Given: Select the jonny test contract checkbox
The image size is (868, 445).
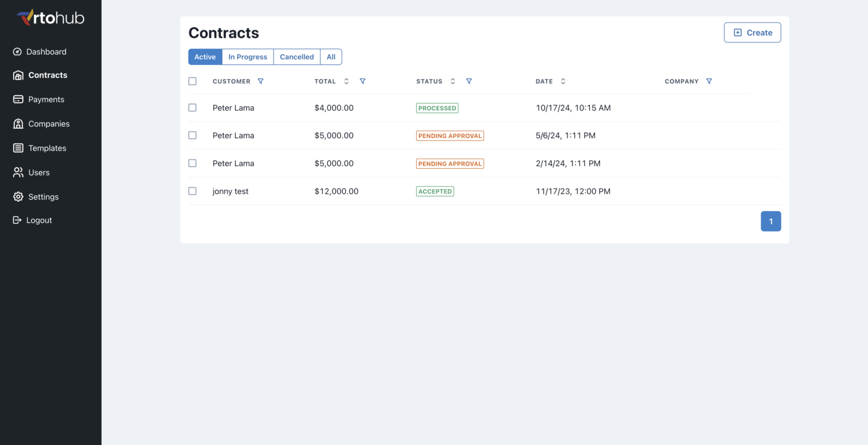Looking at the screenshot, I should pos(193,191).
